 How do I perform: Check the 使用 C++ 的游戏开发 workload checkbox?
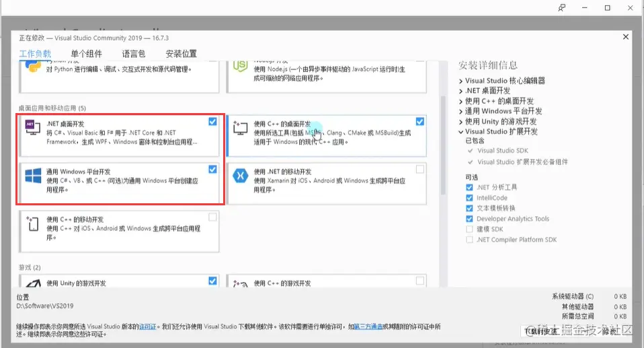pyautogui.click(x=419, y=281)
